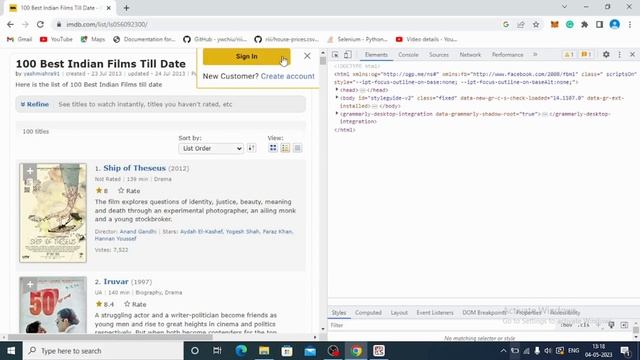Open the MetaMask fox extension icon
The width and height of the screenshot is (640, 360).
[x=554, y=24]
